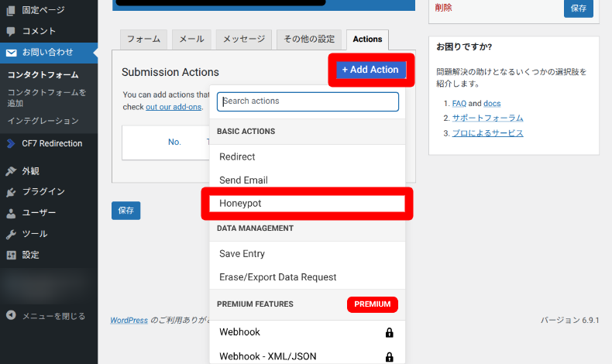The width and height of the screenshot is (612, 364).
Task: Open the お問い合わせ menu
Action: [x=49, y=53]
